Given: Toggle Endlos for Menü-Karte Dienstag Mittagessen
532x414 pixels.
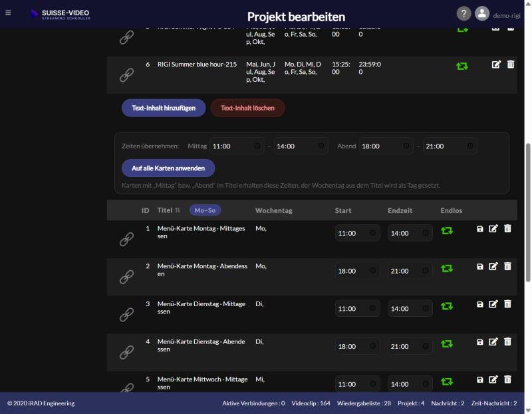Looking at the screenshot, I should pyautogui.click(x=447, y=306).
